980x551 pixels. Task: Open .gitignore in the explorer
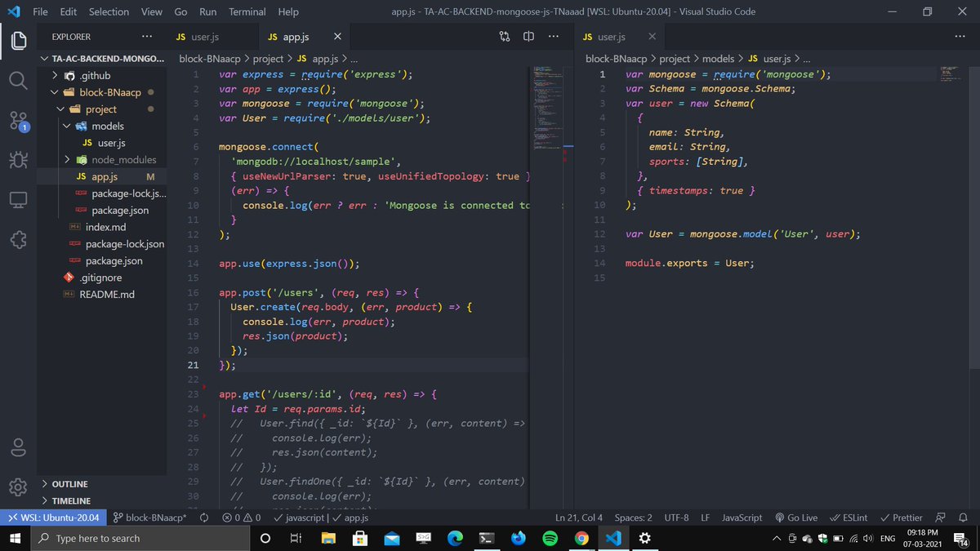pyautogui.click(x=102, y=278)
